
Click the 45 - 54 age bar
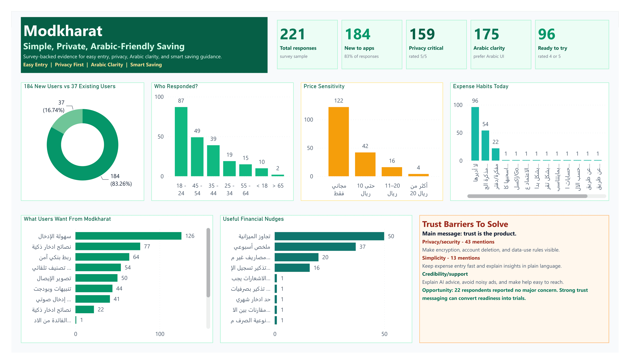197,157
